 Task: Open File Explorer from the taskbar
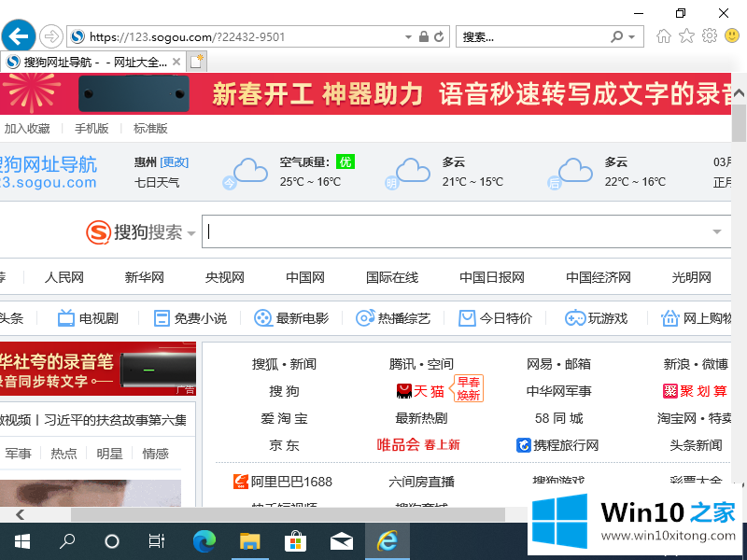pos(249,541)
